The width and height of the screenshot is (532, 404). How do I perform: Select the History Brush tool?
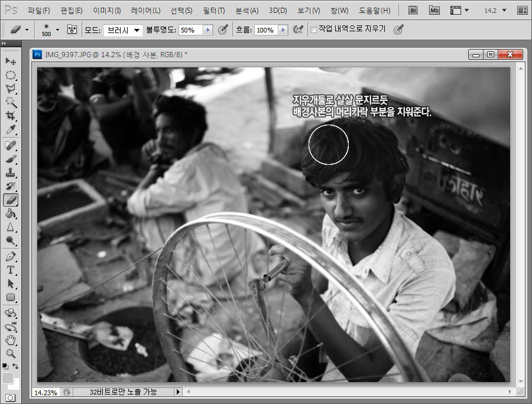click(x=11, y=186)
